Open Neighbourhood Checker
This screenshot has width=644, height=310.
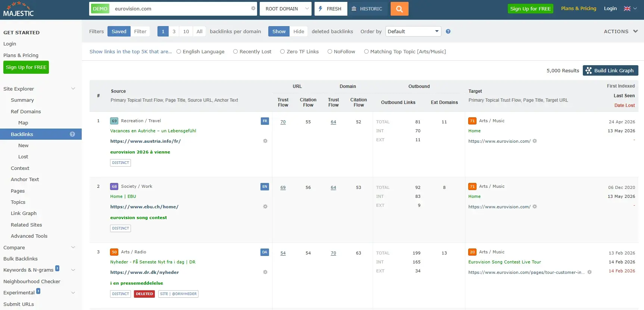(32, 281)
